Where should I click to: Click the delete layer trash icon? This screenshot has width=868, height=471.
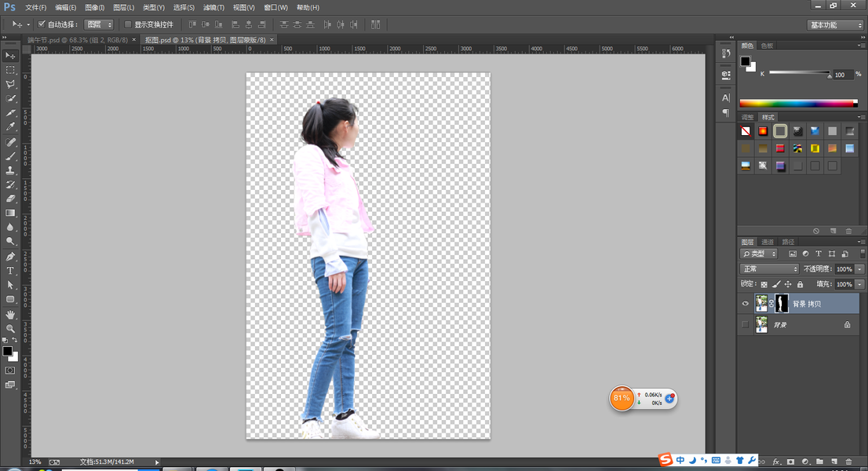point(848,462)
